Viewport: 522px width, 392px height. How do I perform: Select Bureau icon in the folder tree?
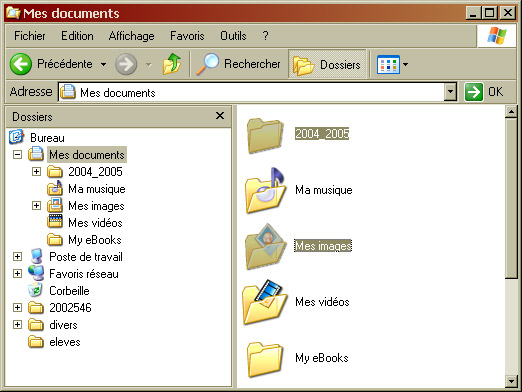pos(16,137)
